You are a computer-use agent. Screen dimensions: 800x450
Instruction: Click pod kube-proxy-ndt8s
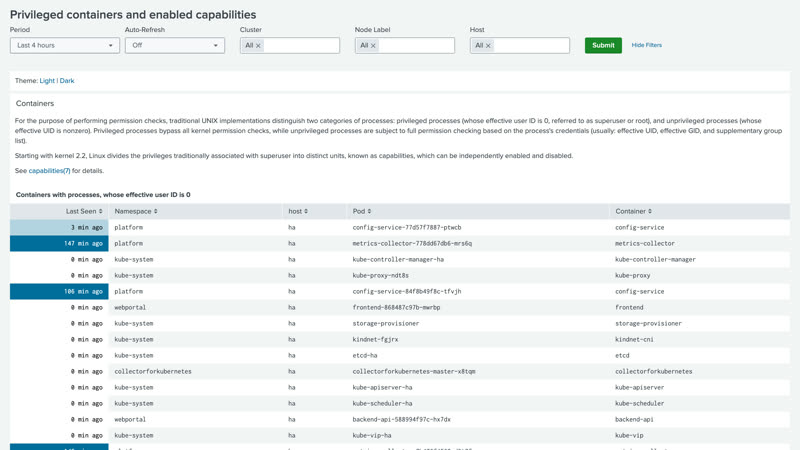381,276
